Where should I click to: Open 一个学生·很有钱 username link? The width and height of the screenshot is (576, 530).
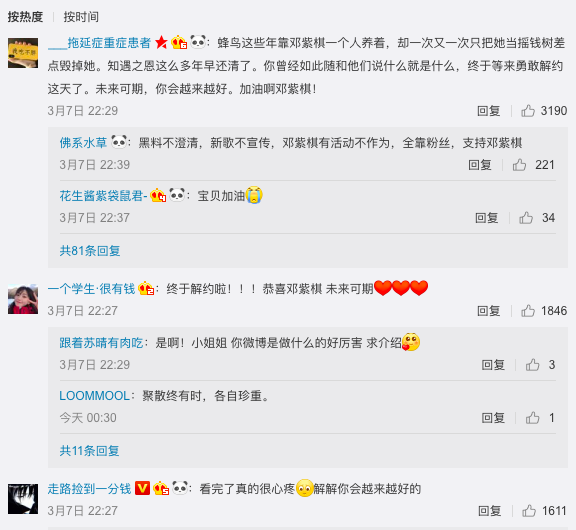tap(91, 289)
